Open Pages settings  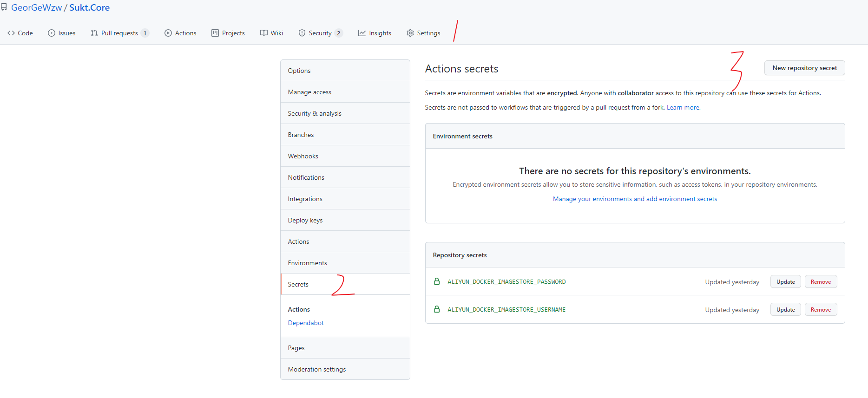(x=345, y=348)
